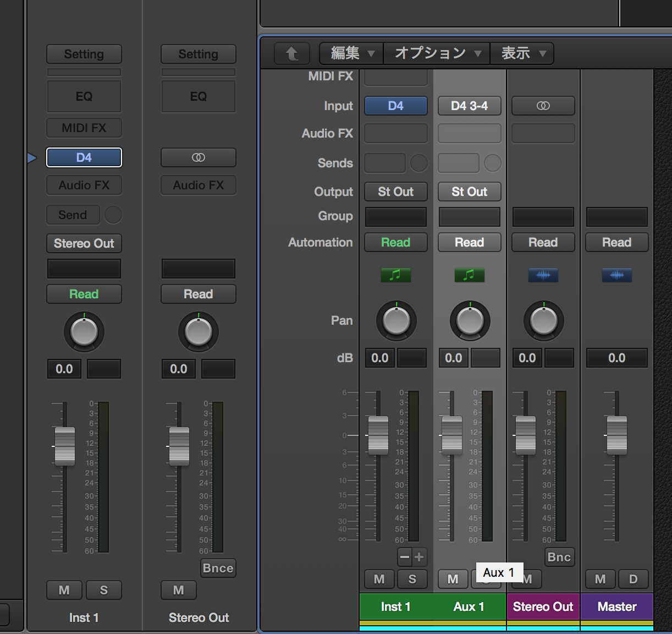Click Send slot in inspector Inst 1
Screen dimensions: 672x634
(73, 215)
